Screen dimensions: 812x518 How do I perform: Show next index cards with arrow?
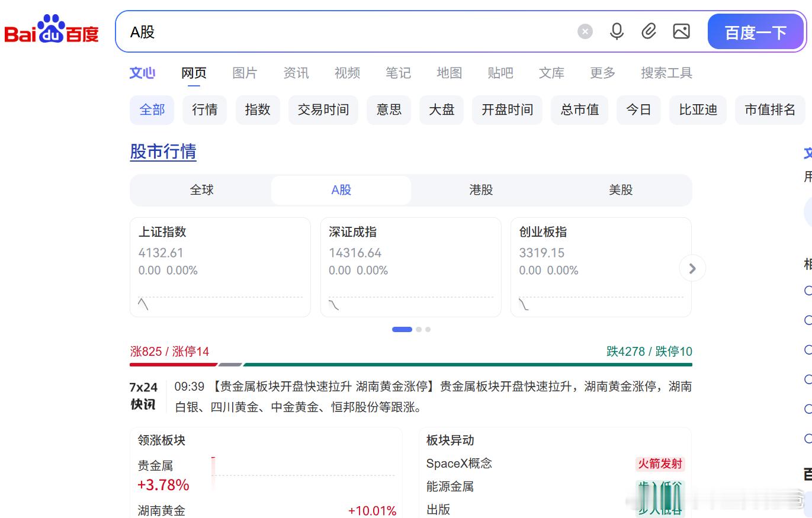692,268
